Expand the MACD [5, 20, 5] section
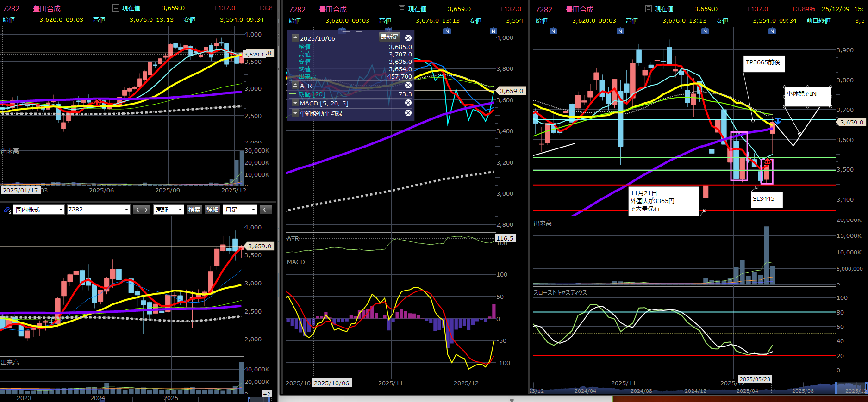 point(295,103)
